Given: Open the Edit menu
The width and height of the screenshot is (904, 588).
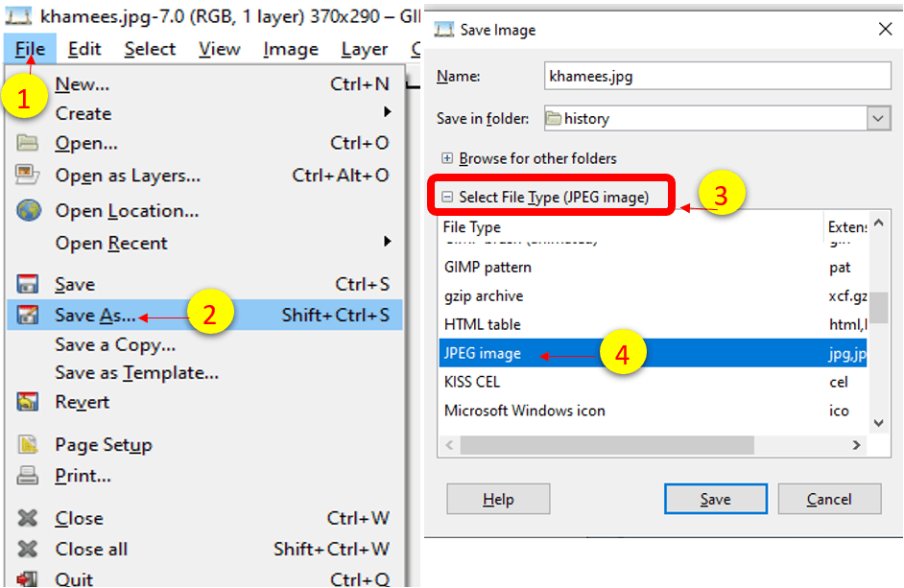Looking at the screenshot, I should (84, 49).
